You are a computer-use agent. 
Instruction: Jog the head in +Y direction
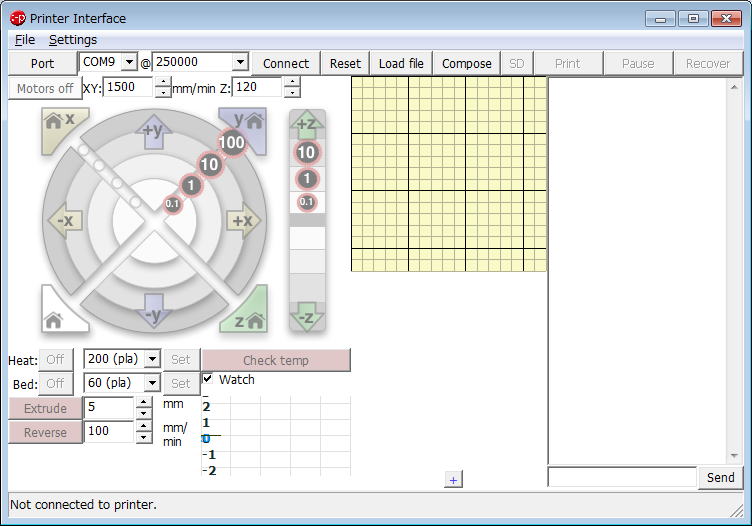pyautogui.click(x=154, y=131)
